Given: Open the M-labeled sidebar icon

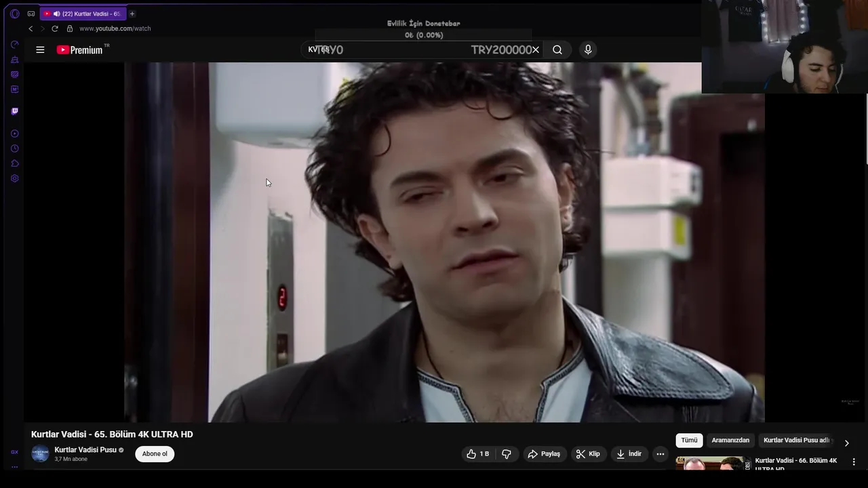Looking at the screenshot, I should tap(15, 89).
